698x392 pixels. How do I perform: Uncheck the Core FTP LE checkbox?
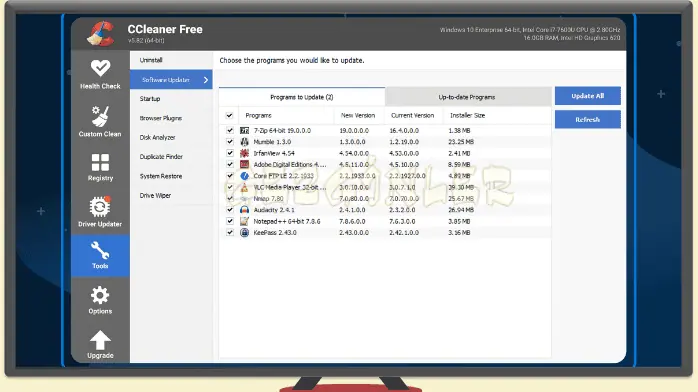pyautogui.click(x=230, y=176)
